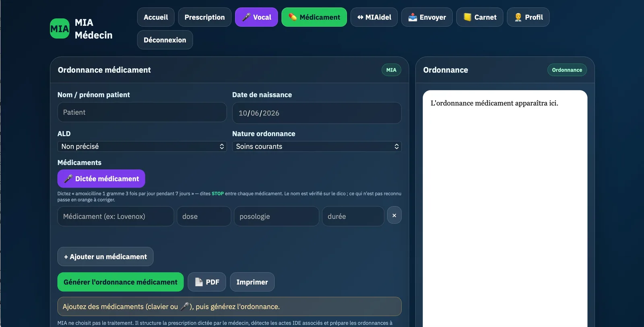The image size is (644, 327).
Task: Click the Déconnexion button
Action: (165, 40)
